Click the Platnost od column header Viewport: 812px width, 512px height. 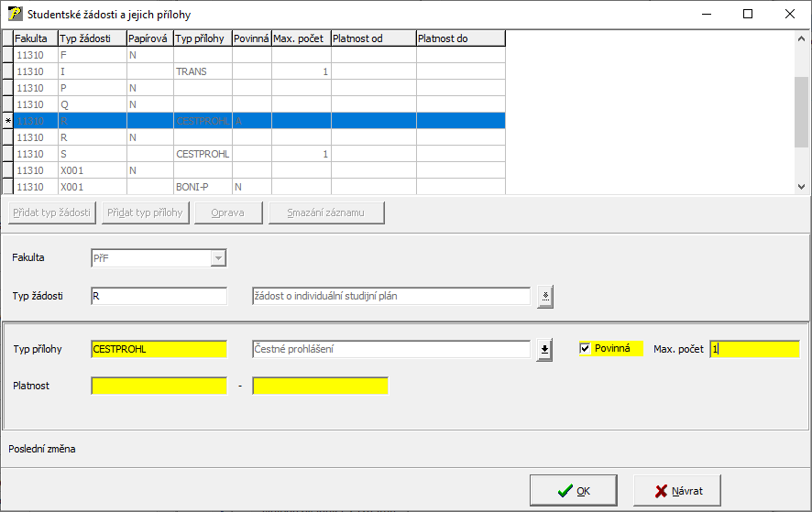373,38
